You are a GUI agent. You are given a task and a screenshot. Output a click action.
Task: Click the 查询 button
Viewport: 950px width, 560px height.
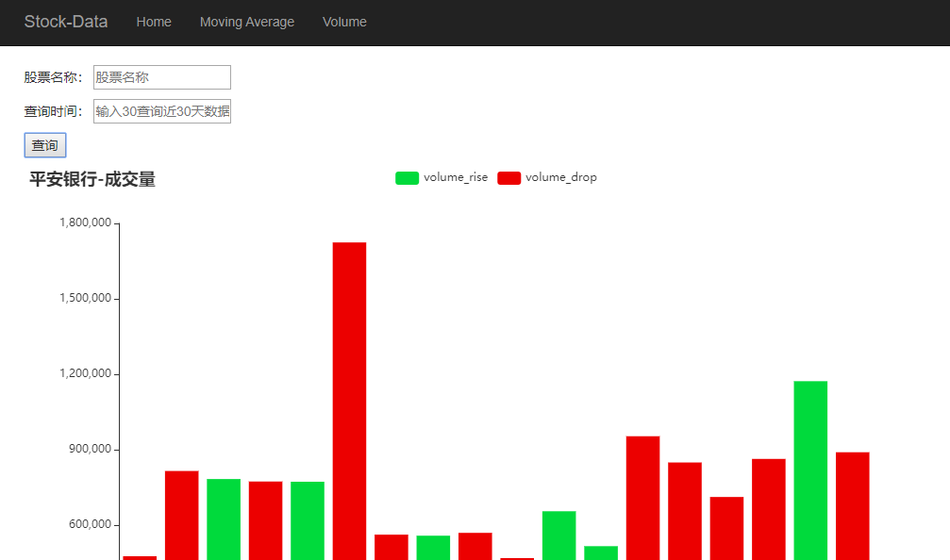click(45, 145)
